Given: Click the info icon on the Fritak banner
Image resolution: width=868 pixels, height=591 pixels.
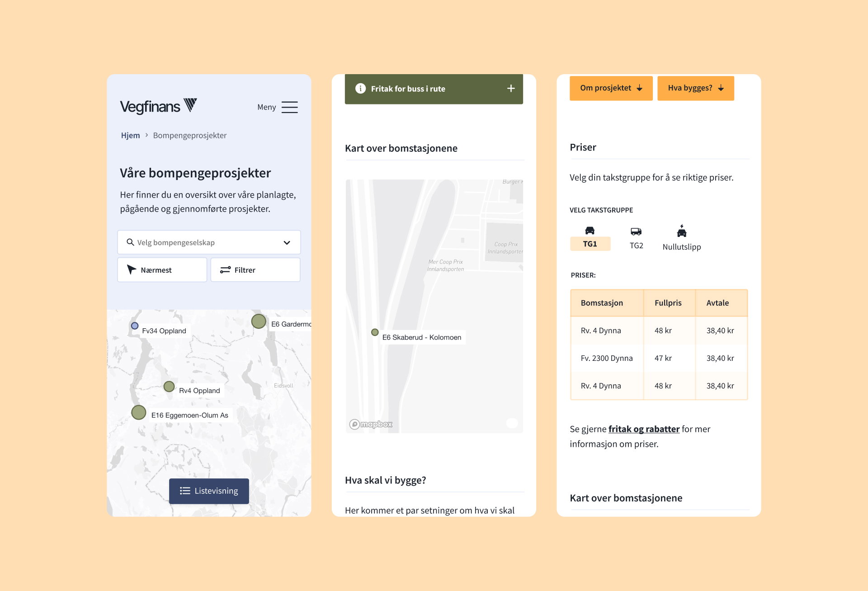Looking at the screenshot, I should pyautogui.click(x=360, y=89).
